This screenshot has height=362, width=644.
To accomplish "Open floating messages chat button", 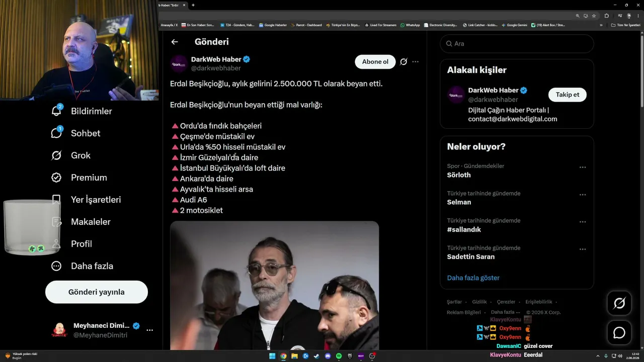I will (619, 333).
